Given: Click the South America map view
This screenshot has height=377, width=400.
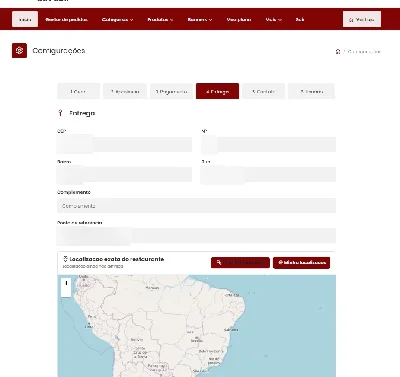Looking at the screenshot, I should pyautogui.click(x=196, y=326).
